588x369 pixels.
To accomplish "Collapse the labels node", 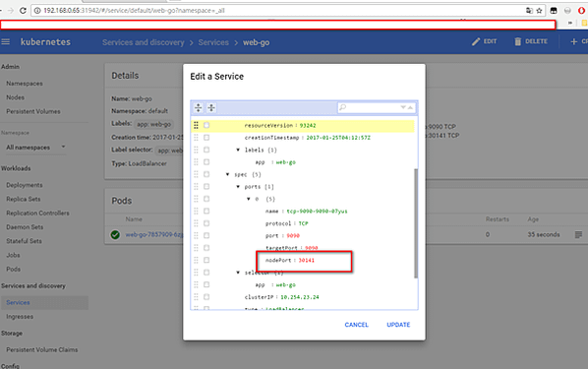I will click(238, 150).
